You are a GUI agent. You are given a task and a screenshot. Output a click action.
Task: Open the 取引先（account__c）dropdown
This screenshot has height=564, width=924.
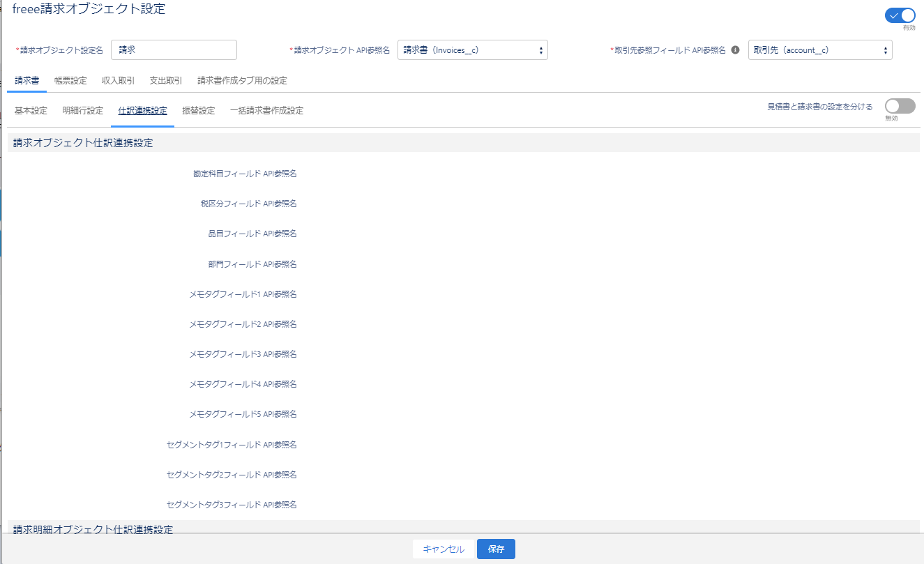tap(820, 50)
